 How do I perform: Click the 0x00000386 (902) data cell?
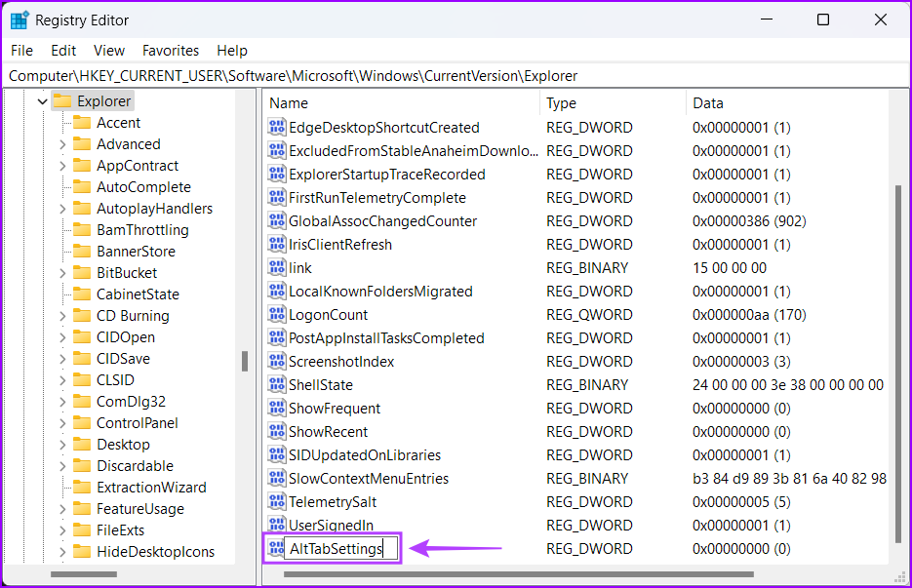tap(749, 221)
